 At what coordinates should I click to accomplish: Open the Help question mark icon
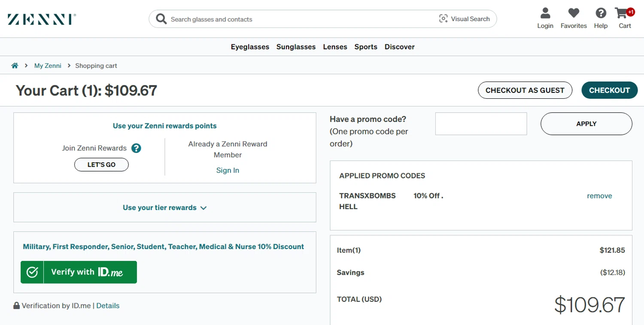(x=601, y=14)
